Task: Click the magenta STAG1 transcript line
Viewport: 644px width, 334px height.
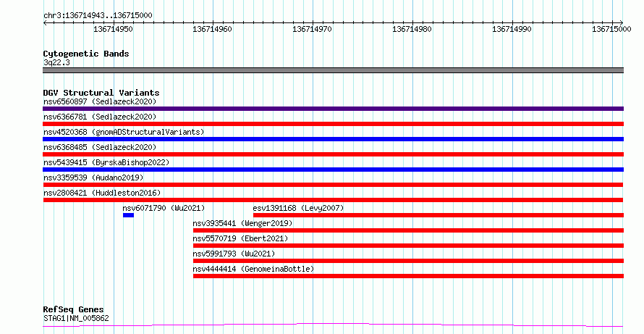Action: pos(333,325)
